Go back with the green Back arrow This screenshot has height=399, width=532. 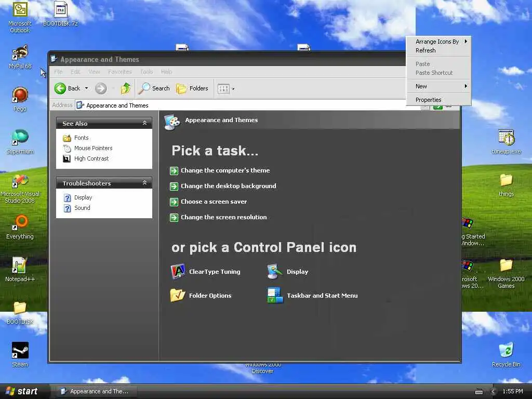point(68,88)
